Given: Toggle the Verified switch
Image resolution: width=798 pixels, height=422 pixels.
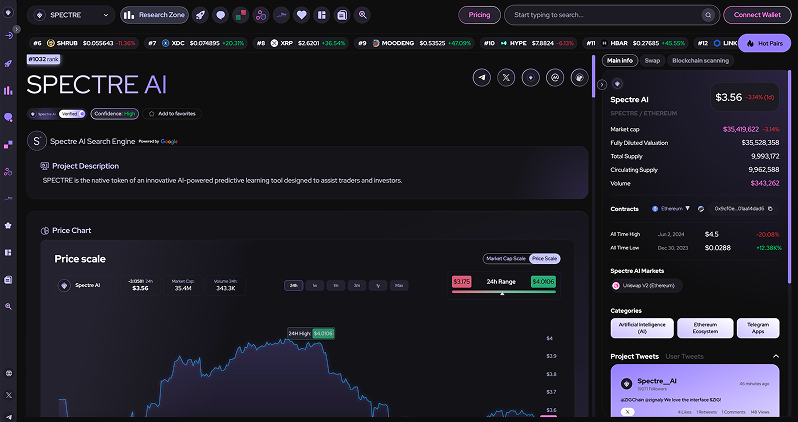Looking at the screenshot, I should click(x=72, y=114).
